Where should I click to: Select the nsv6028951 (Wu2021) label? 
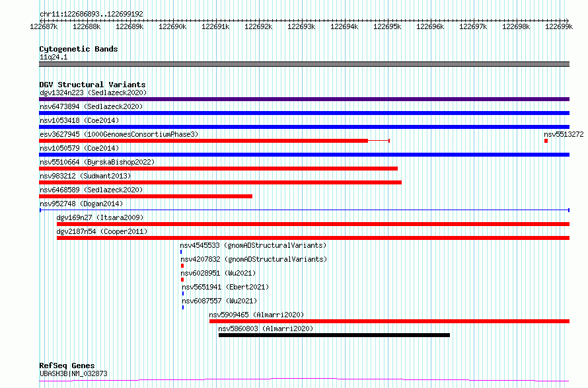click(218, 273)
